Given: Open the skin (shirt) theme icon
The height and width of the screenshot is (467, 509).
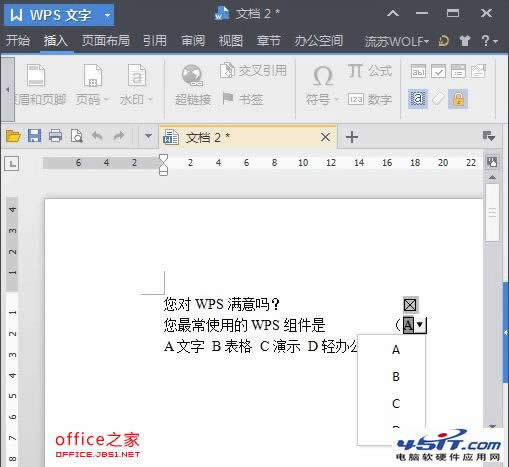Looking at the screenshot, I should 465,41.
